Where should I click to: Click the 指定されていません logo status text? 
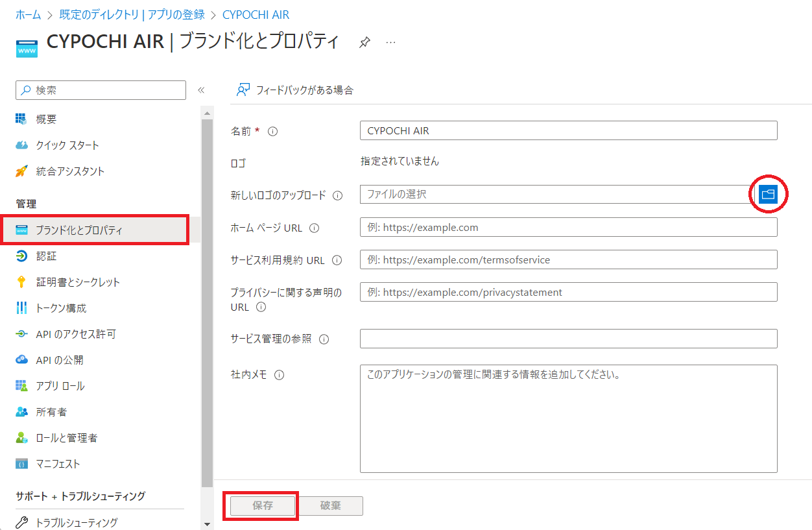click(x=400, y=162)
